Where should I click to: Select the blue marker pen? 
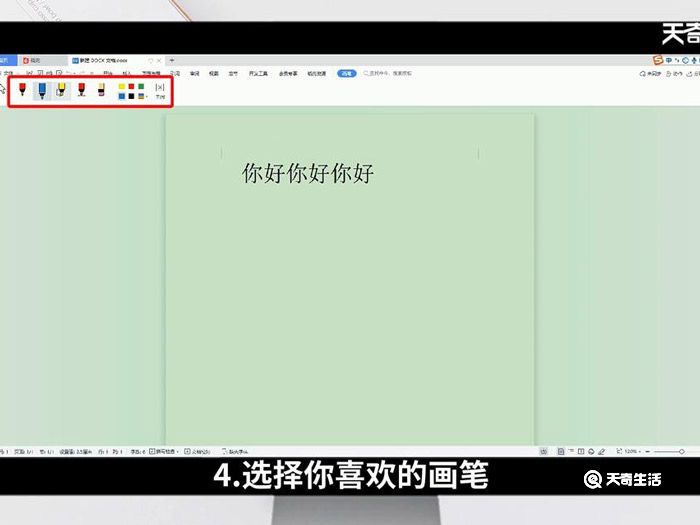(x=42, y=91)
